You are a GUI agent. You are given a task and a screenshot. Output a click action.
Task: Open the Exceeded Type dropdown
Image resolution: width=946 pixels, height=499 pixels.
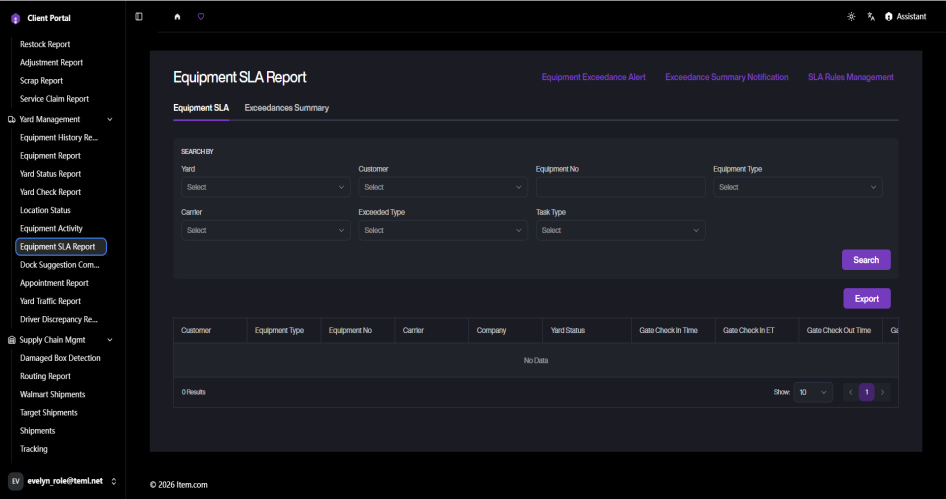point(443,230)
